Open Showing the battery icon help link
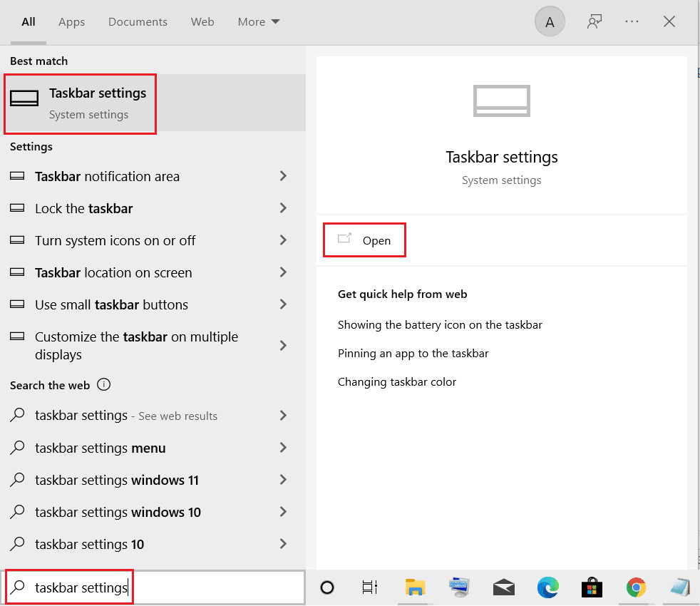This screenshot has height=606, width=700. [x=440, y=324]
